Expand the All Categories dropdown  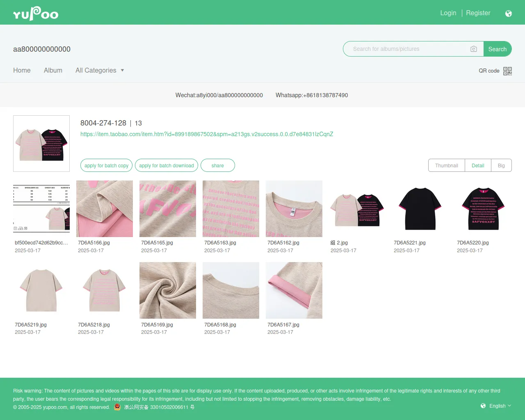(100, 70)
